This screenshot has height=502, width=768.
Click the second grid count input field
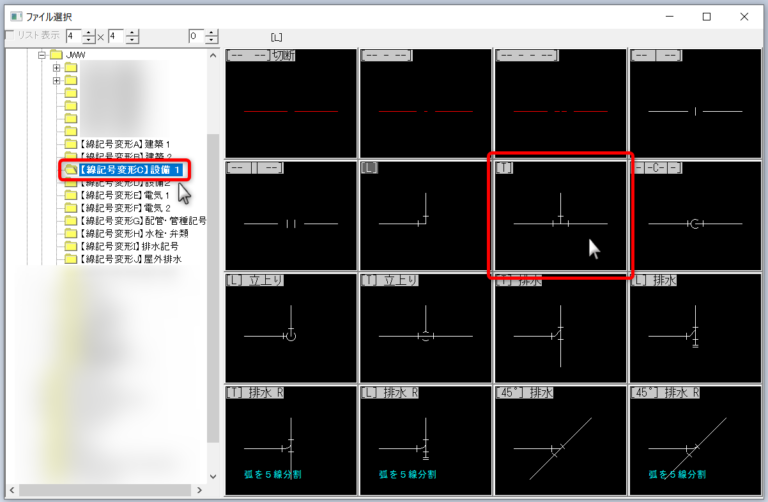pyautogui.click(x=117, y=36)
